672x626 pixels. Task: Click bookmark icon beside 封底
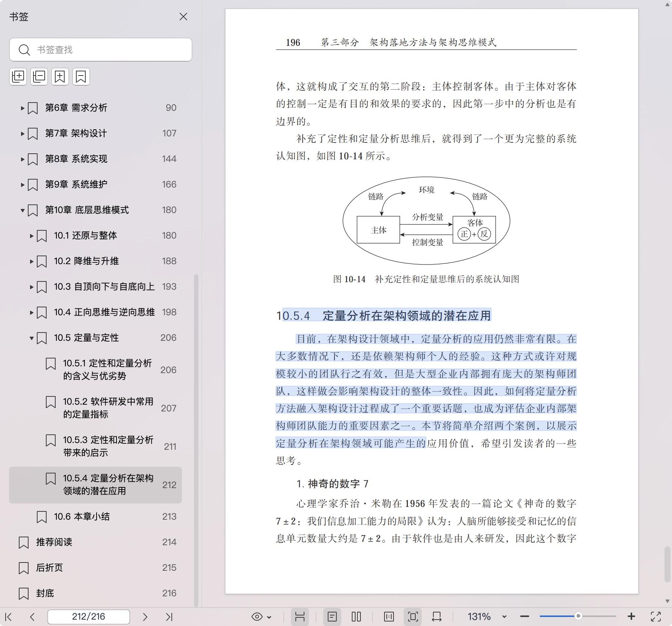tap(24, 594)
